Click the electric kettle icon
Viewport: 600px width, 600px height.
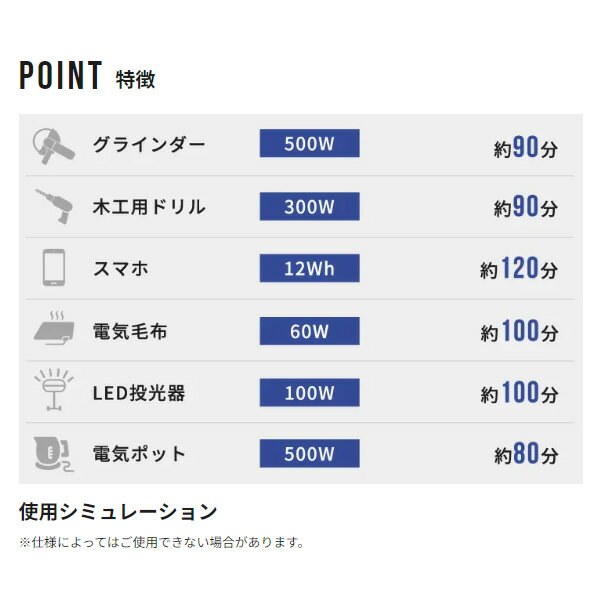pyautogui.click(x=50, y=453)
